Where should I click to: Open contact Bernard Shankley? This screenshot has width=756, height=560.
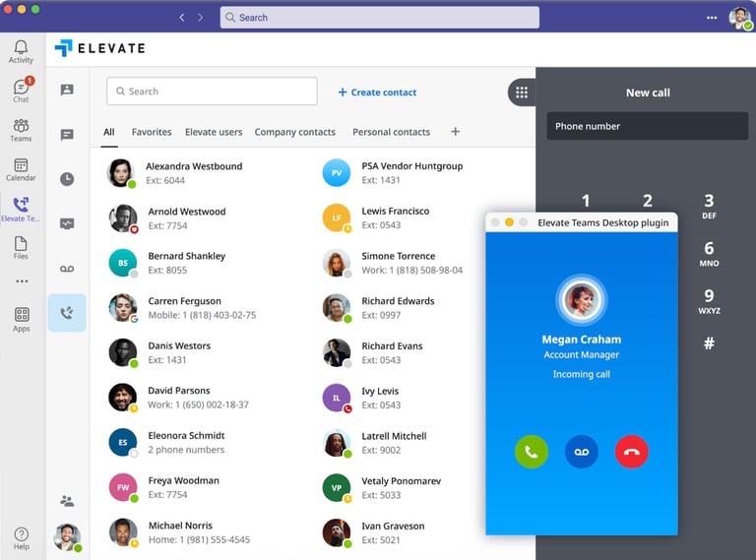coord(166,263)
